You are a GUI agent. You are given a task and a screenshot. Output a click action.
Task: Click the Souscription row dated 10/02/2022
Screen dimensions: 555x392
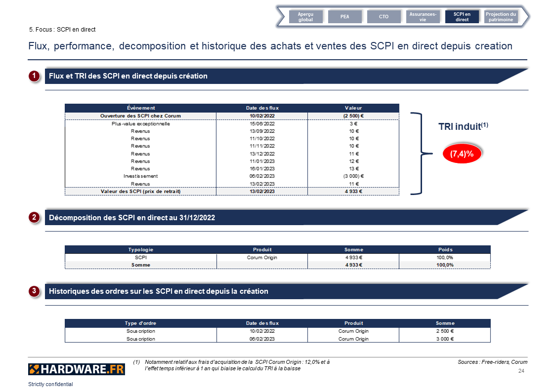coord(278,331)
